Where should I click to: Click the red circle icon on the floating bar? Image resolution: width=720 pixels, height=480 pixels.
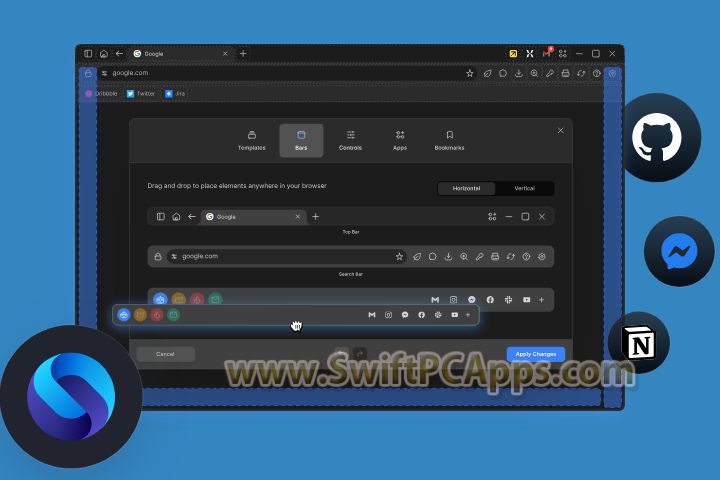pyautogui.click(x=157, y=315)
